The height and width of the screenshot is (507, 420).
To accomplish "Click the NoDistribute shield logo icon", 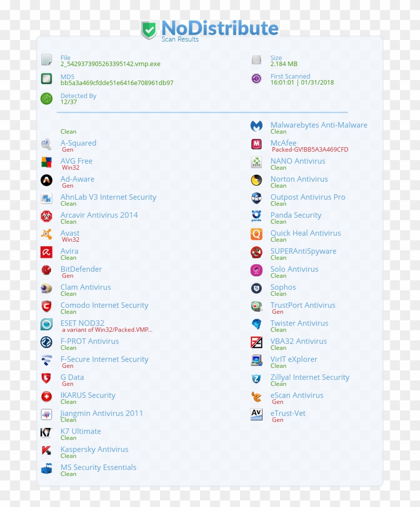I will pyautogui.click(x=148, y=30).
